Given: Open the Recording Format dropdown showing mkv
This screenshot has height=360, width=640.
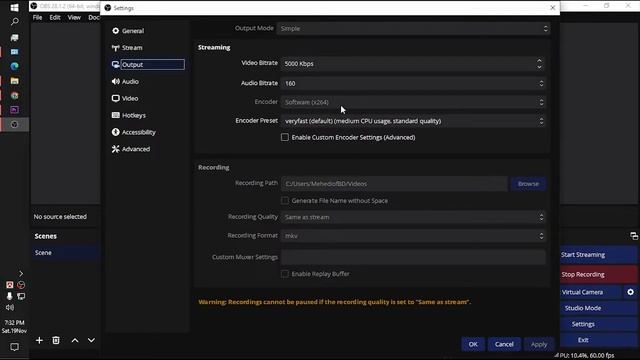Looking at the screenshot, I should tap(413, 236).
